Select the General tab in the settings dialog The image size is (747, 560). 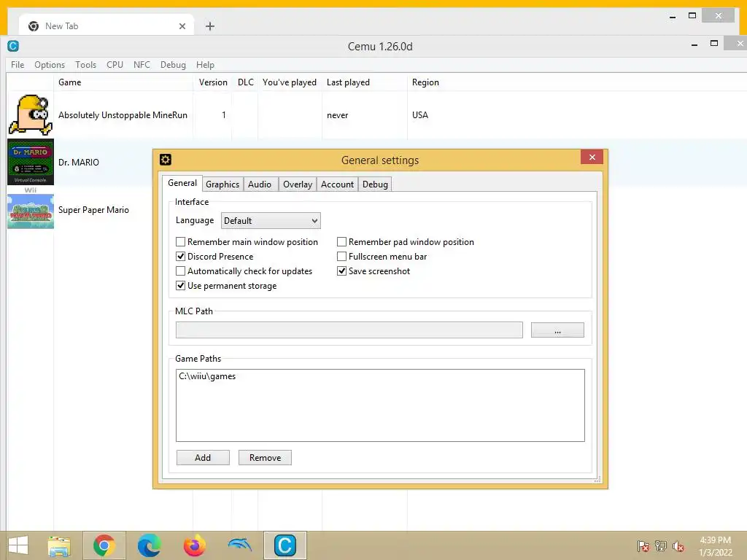tap(182, 183)
